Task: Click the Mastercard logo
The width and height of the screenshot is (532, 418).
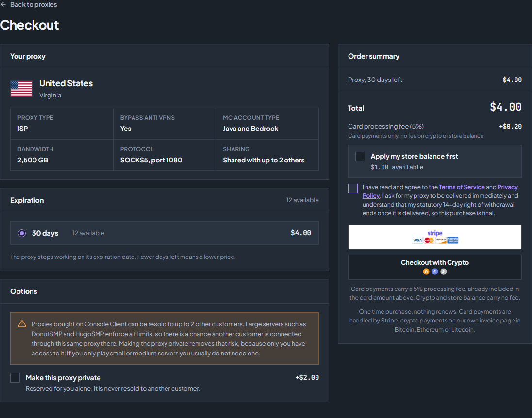Action: coord(429,241)
